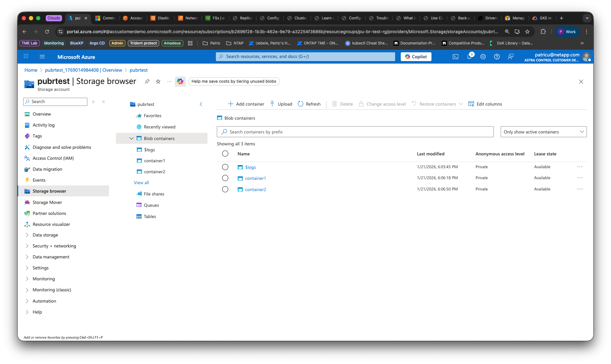The height and width of the screenshot is (364, 611).
Task: Open the more actions menu for the container1 row
Action: tap(580, 178)
